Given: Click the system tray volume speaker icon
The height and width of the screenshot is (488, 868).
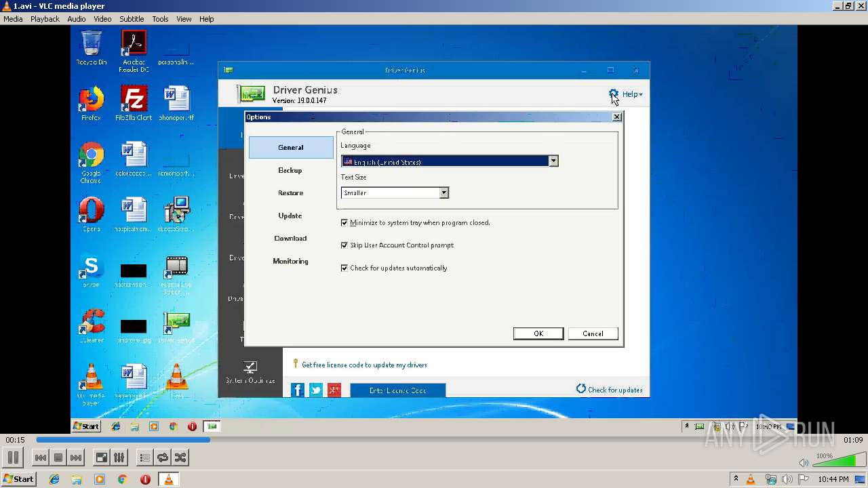Looking at the screenshot, I should [x=787, y=480].
